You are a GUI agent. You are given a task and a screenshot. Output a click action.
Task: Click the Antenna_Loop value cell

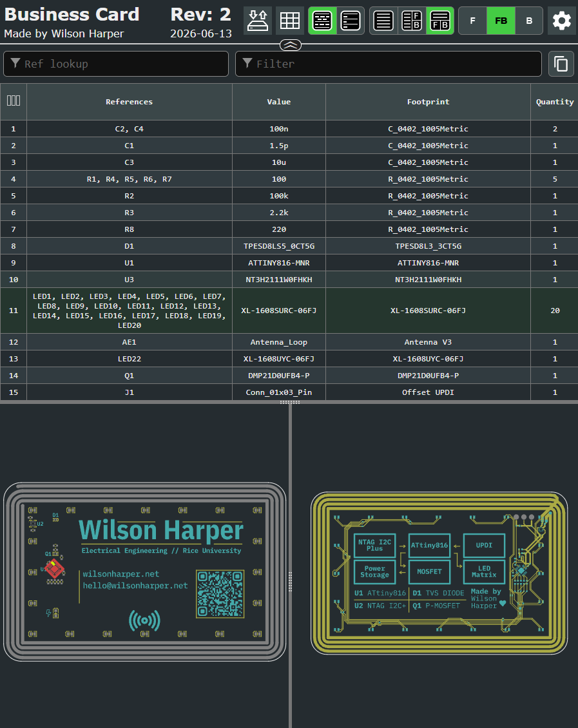pos(279,341)
